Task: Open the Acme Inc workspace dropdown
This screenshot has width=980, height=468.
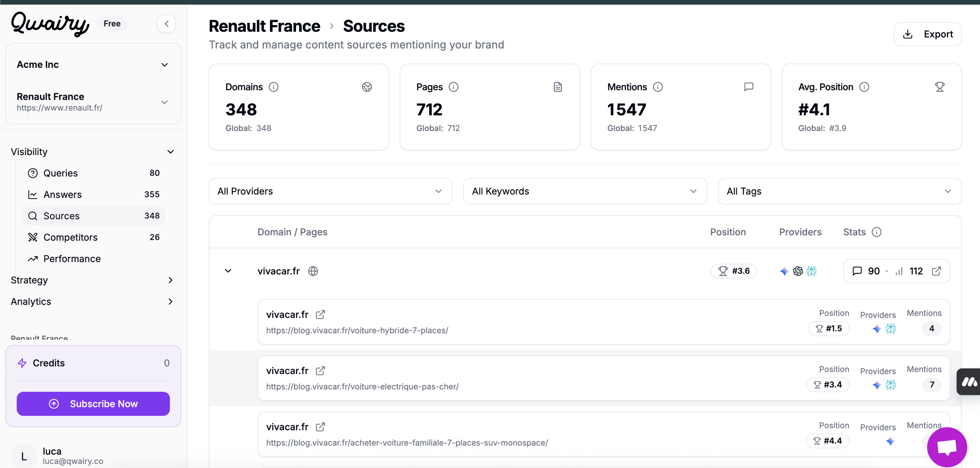Action: (x=93, y=65)
